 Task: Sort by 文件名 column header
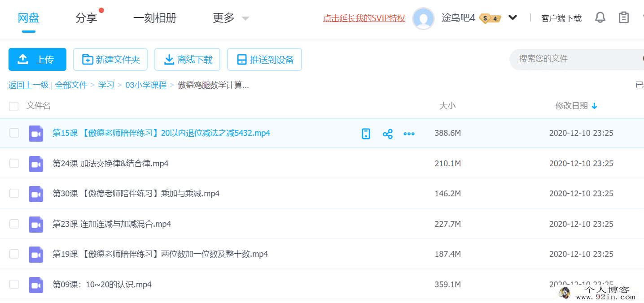click(x=39, y=106)
